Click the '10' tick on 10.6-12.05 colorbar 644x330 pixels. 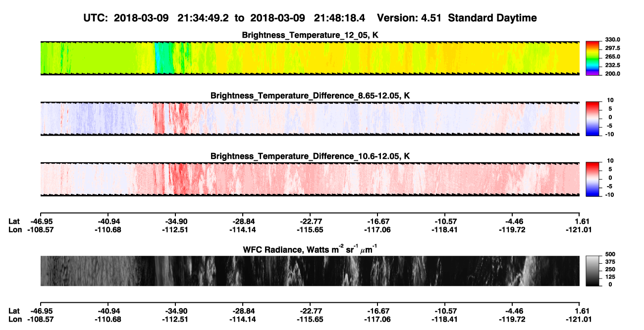coord(611,160)
